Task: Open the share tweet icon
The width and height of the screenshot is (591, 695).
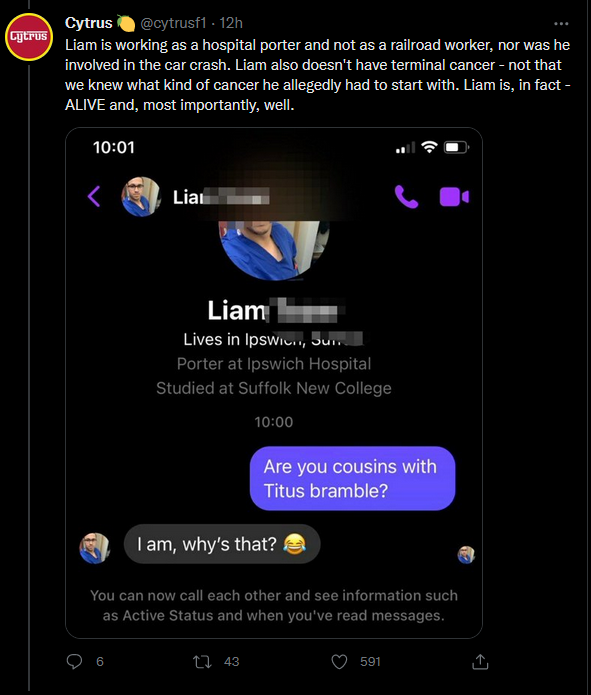Action: tap(480, 661)
